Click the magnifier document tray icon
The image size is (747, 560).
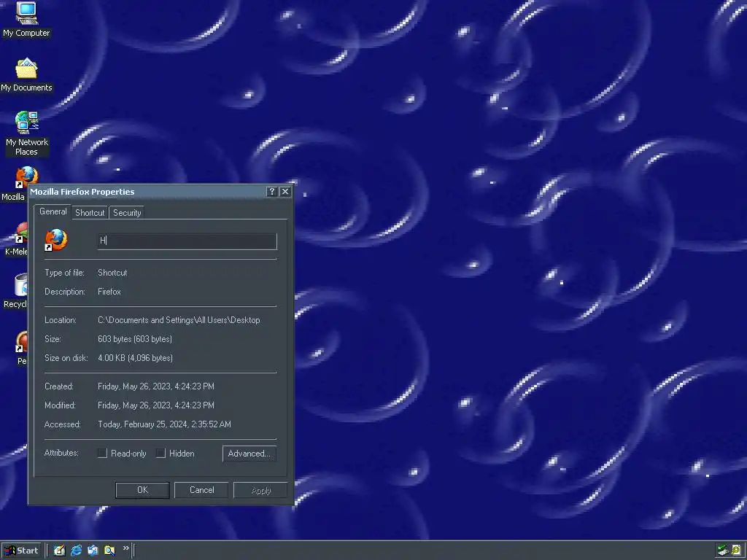click(x=736, y=551)
